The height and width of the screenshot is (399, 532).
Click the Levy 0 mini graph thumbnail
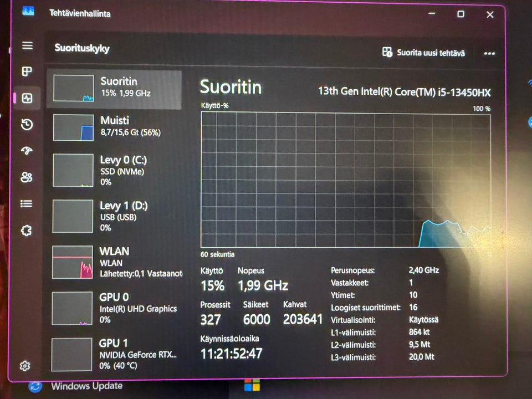pyautogui.click(x=73, y=170)
